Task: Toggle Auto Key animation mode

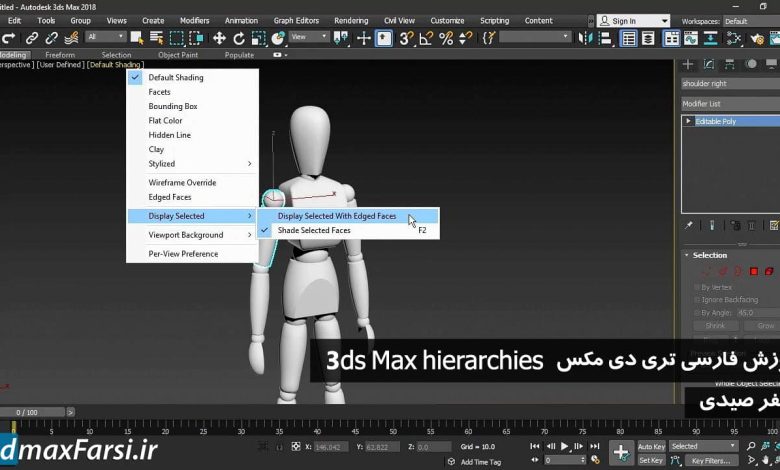Action: coord(651,446)
